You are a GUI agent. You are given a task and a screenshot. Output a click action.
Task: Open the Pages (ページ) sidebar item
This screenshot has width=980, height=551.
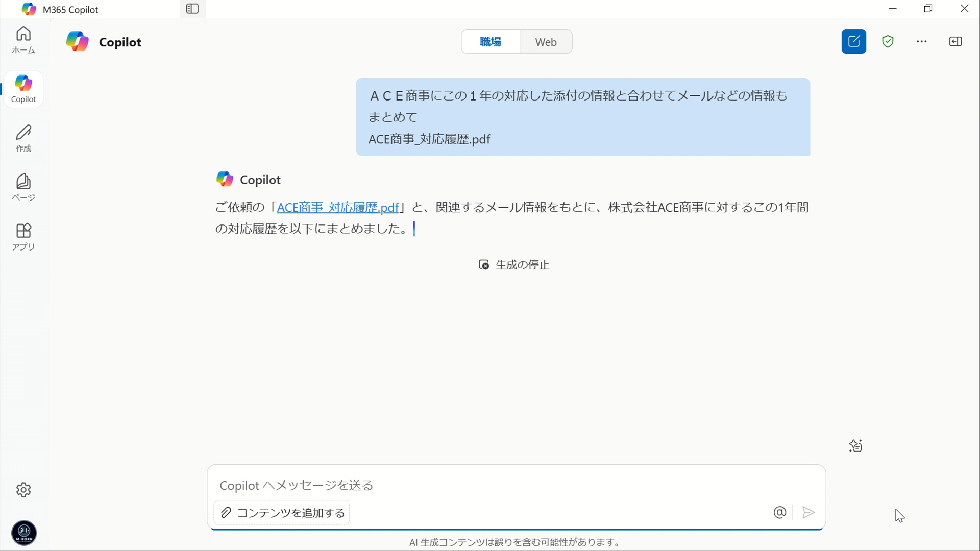pos(23,187)
